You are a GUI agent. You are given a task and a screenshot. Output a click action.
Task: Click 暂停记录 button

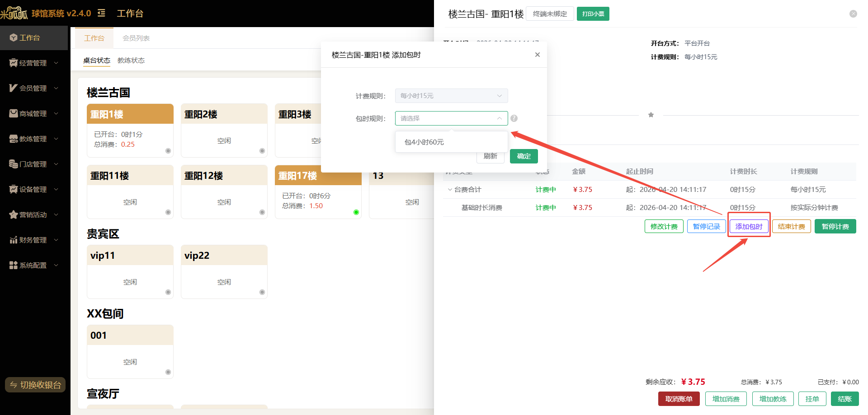click(707, 226)
